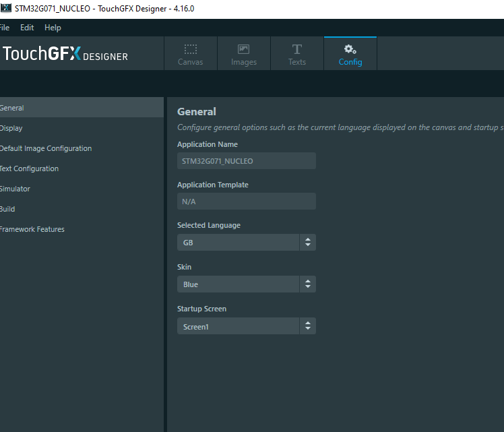Open the Edit menu
Image resolution: width=504 pixels, height=432 pixels.
[x=27, y=28]
